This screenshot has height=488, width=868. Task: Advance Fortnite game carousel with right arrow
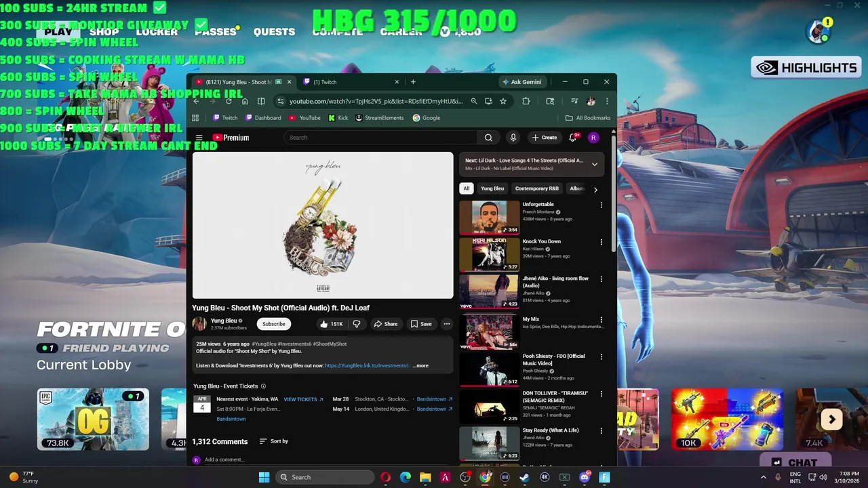(832, 420)
